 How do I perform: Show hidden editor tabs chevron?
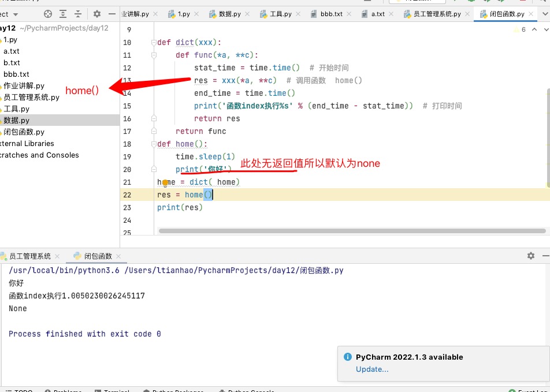point(545,14)
